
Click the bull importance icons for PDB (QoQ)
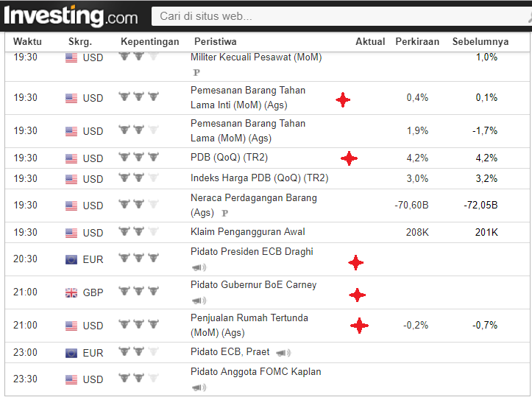[139, 157]
